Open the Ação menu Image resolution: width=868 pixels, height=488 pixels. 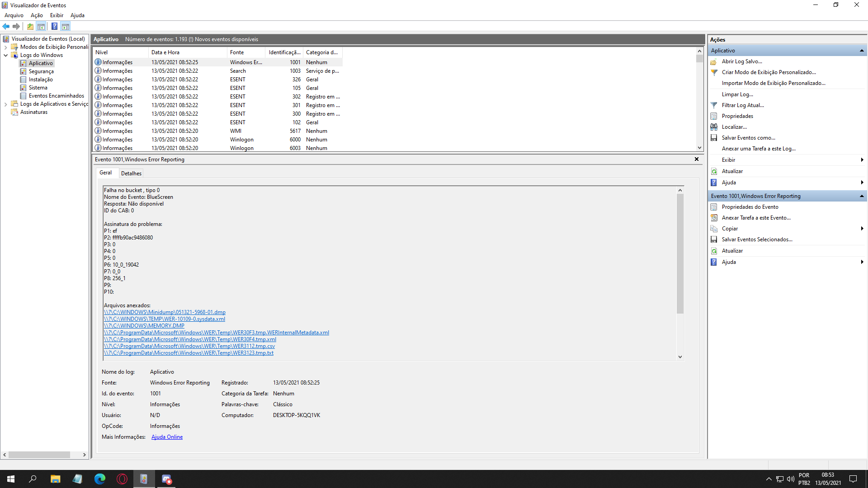(37, 15)
